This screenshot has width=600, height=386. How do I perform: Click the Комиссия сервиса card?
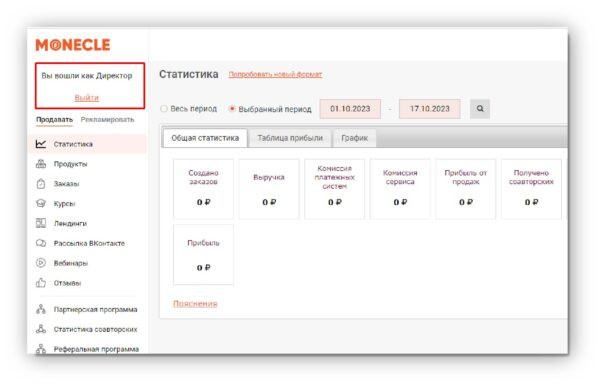click(400, 189)
